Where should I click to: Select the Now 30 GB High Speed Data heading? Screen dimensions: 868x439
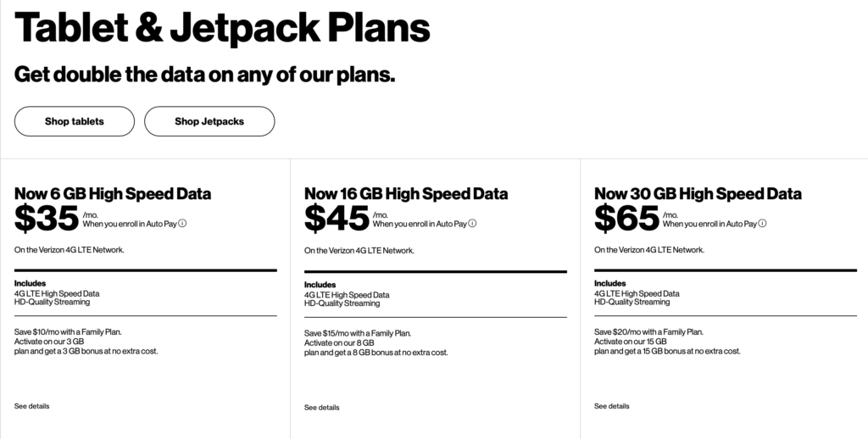pos(698,194)
